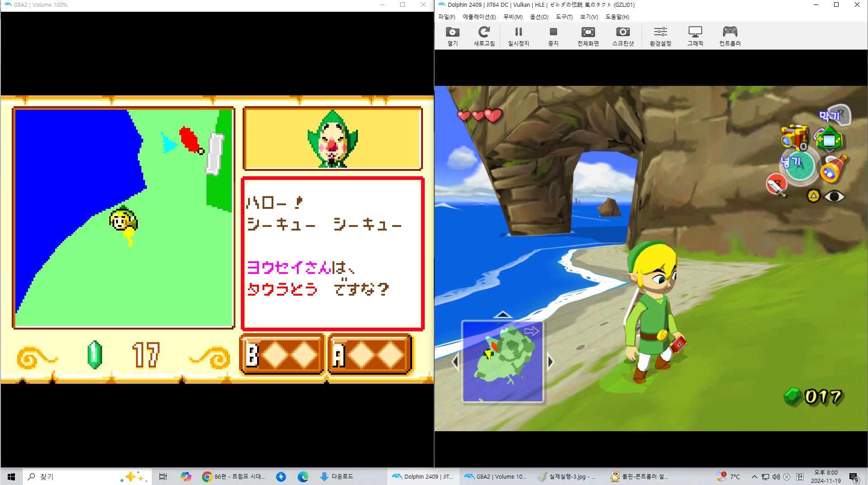Open the notification center icon
Screen dimensions: 868x485
coord(854,476)
